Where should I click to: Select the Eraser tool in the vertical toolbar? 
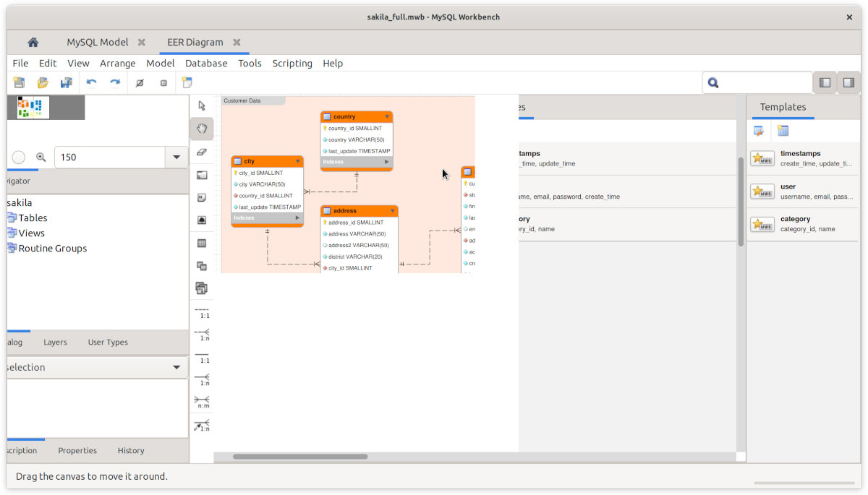(x=202, y=152)
